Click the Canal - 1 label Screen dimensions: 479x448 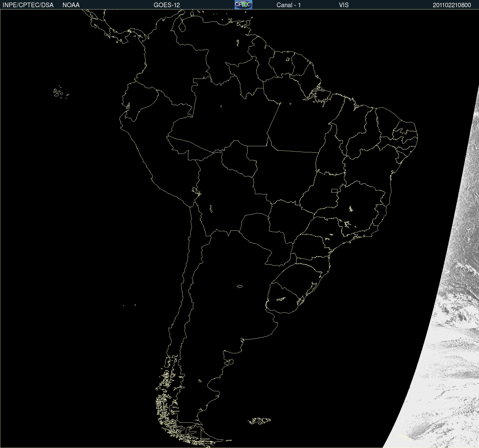[288, 5]
